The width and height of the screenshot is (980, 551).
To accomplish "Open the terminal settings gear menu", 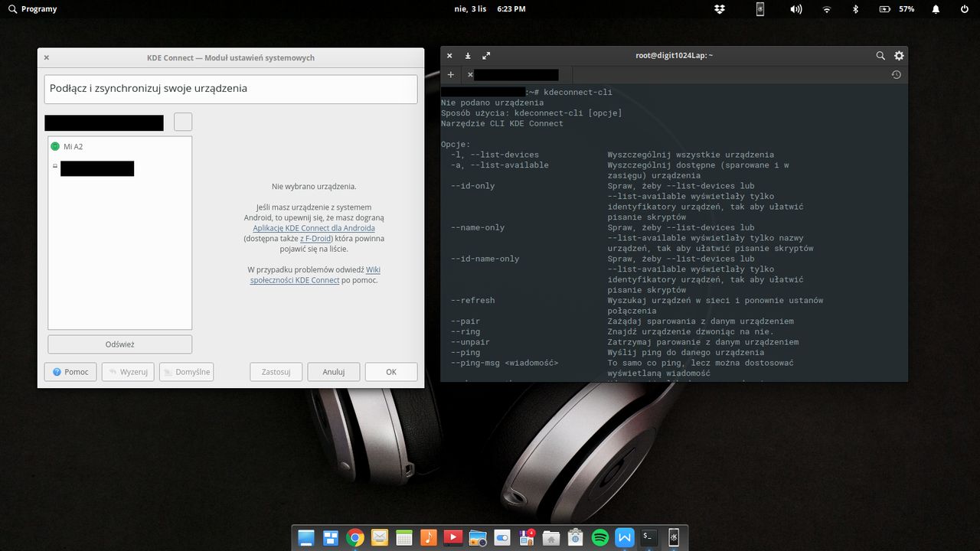I will point(899,56).
